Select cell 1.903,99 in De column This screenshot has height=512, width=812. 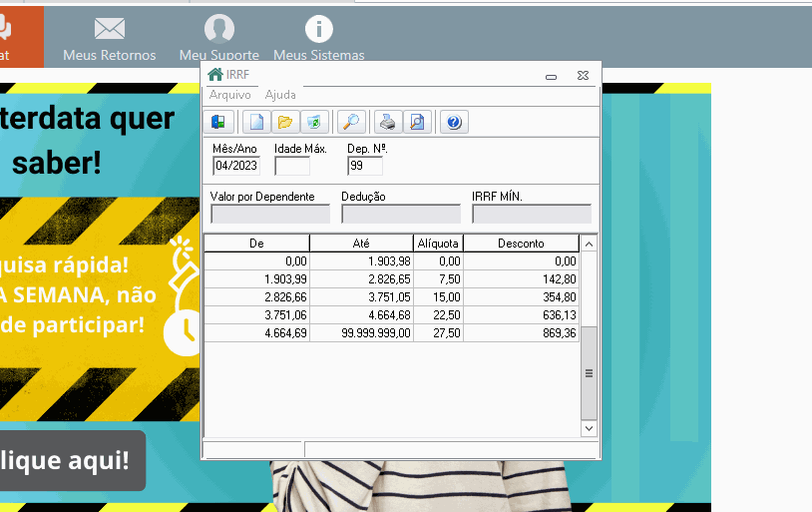tap(256, 279)
